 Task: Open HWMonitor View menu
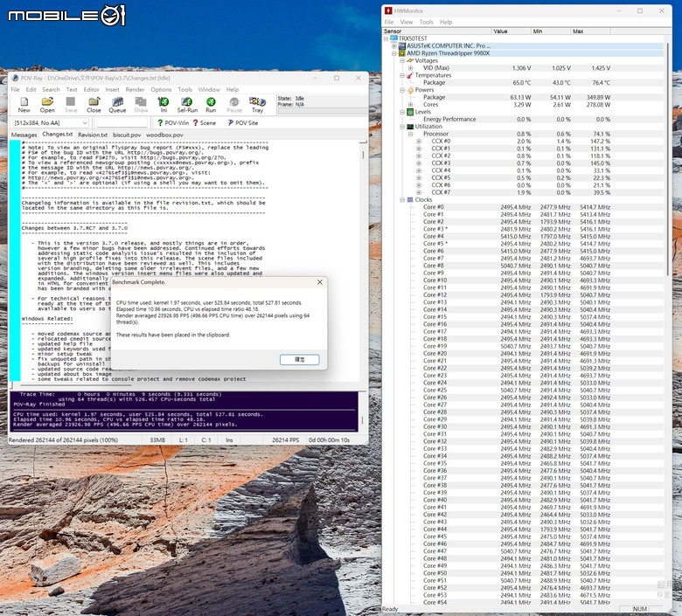407,22
